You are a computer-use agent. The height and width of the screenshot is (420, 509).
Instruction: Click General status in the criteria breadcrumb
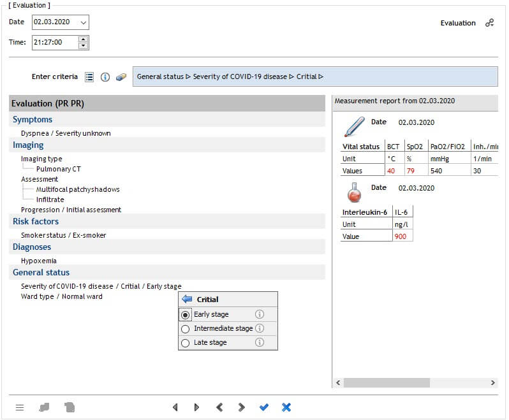[x=160, y=76]
